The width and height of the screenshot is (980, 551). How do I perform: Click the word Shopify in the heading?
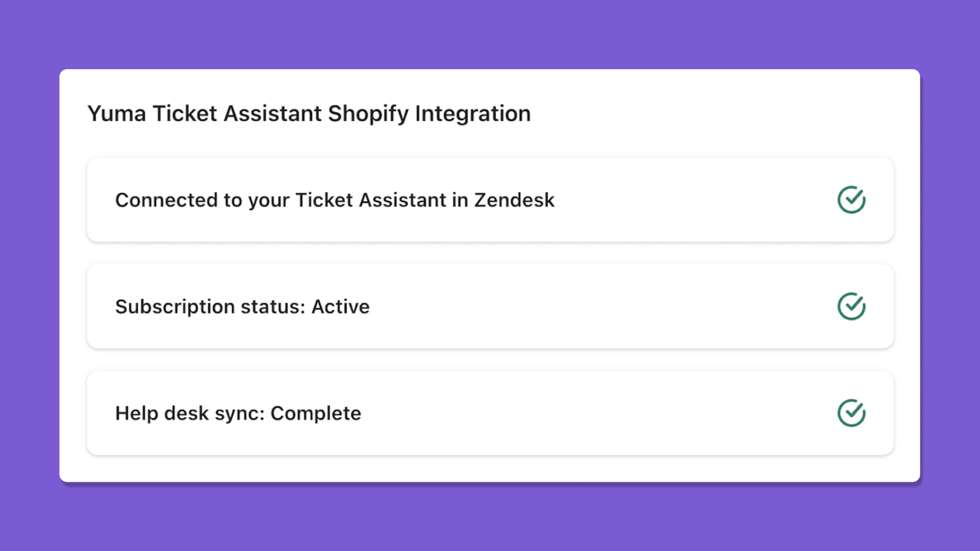[x=368, y=114]
